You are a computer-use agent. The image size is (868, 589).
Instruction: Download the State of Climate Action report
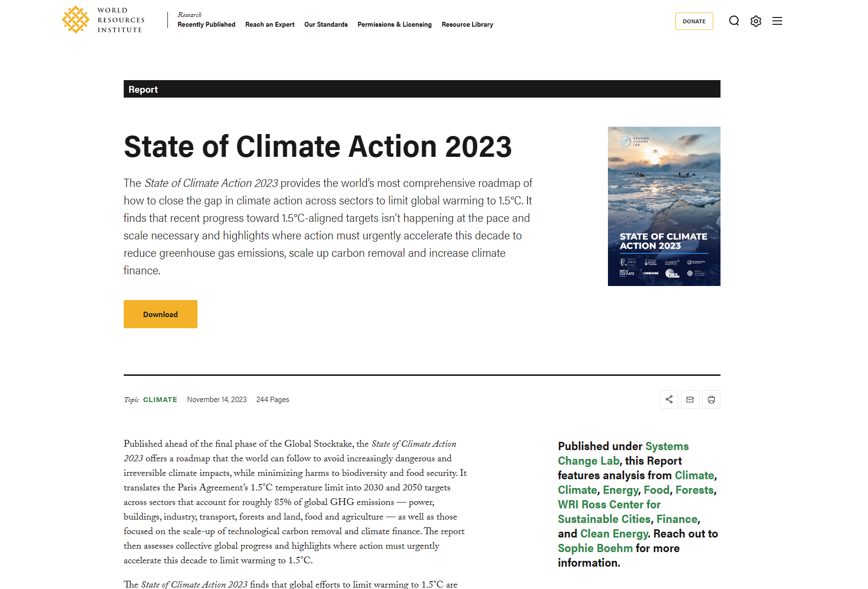point(161,314)
